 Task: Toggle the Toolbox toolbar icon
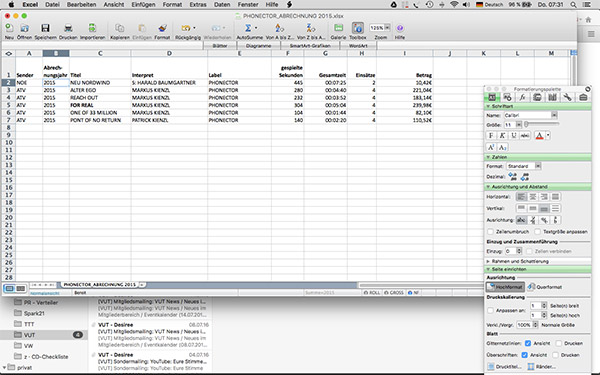pos(358,28)
